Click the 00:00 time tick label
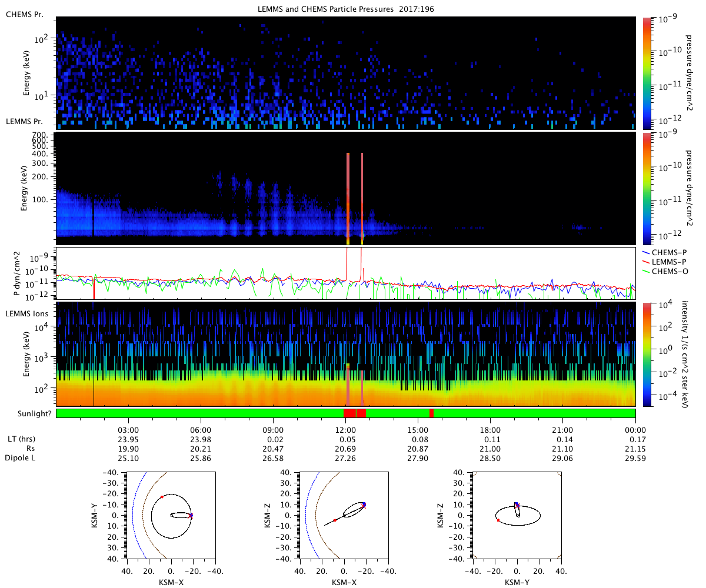Viewport: 706px width, 588px height. (x=635, y=430)
